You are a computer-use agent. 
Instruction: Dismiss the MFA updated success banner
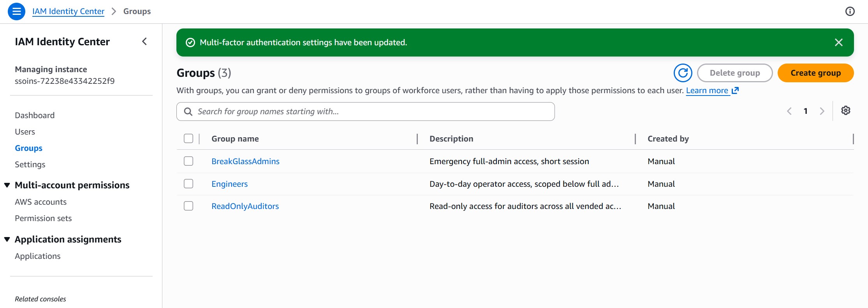(839, 42)
